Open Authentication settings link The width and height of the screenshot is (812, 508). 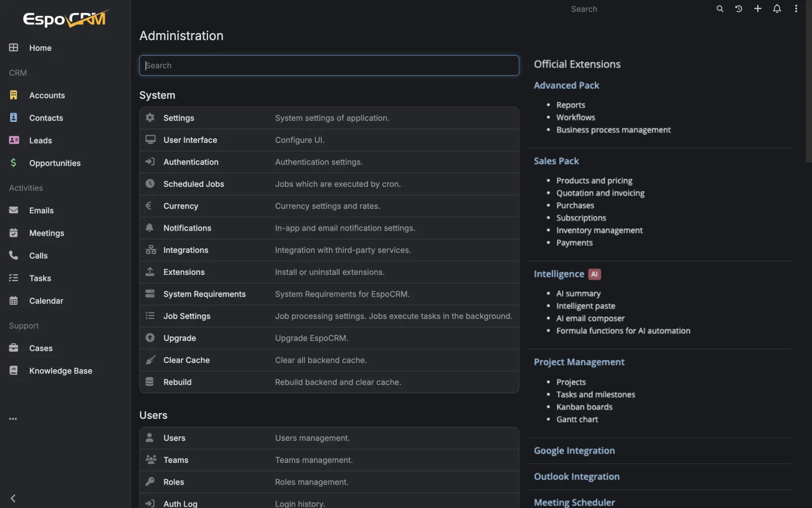pos(191,162)
